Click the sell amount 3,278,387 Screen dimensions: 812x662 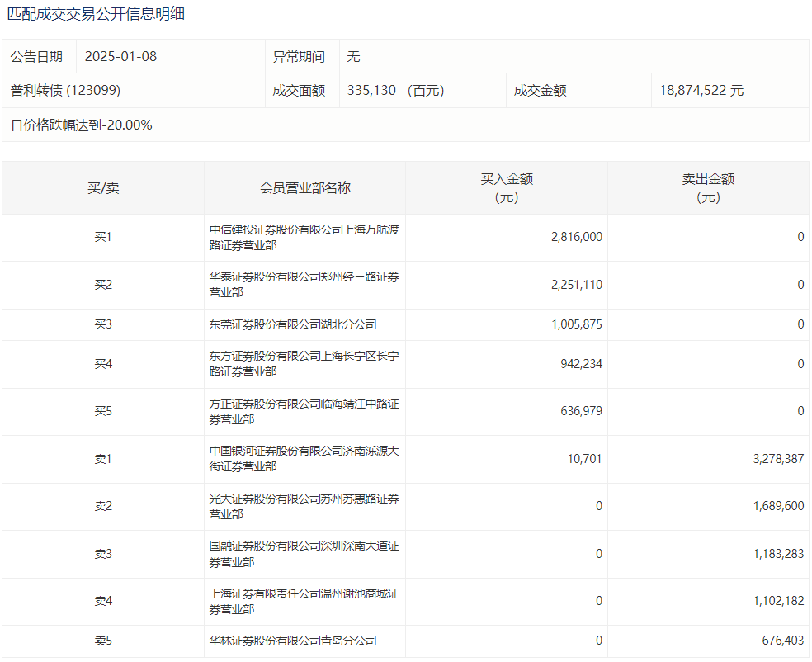click(778, 459)
